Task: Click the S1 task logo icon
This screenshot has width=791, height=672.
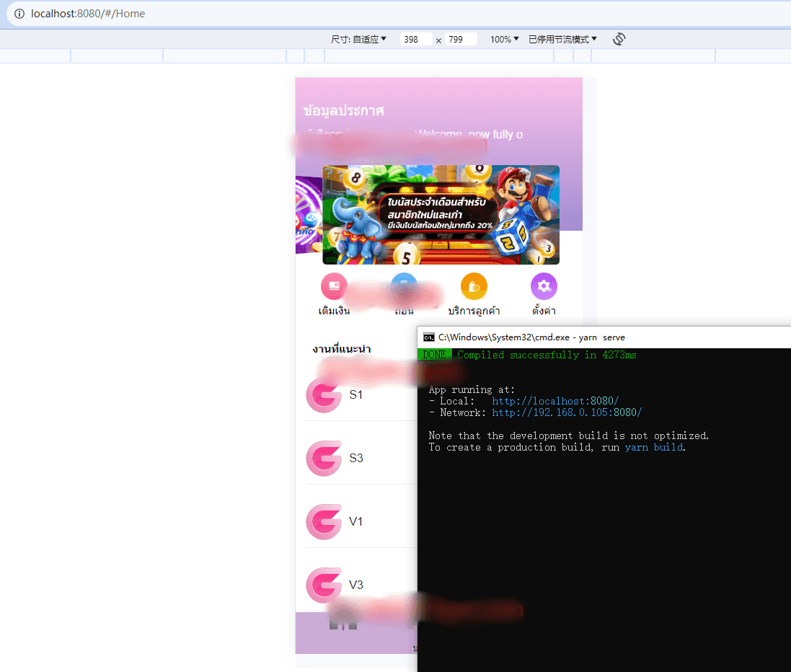Action: [324, 395]
